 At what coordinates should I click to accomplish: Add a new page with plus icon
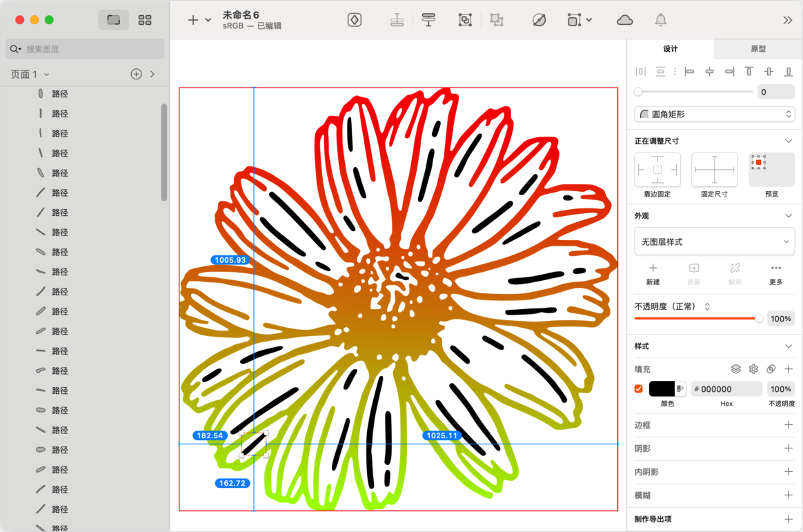(x=136, y=75)
